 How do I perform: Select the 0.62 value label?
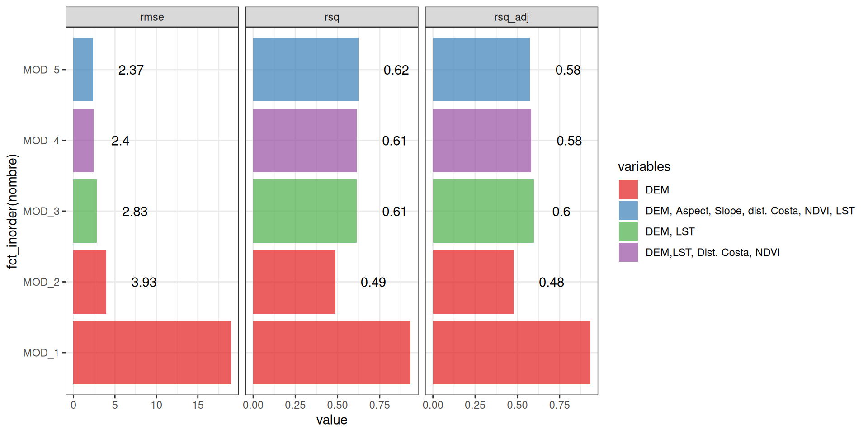(x=396, y=70)
